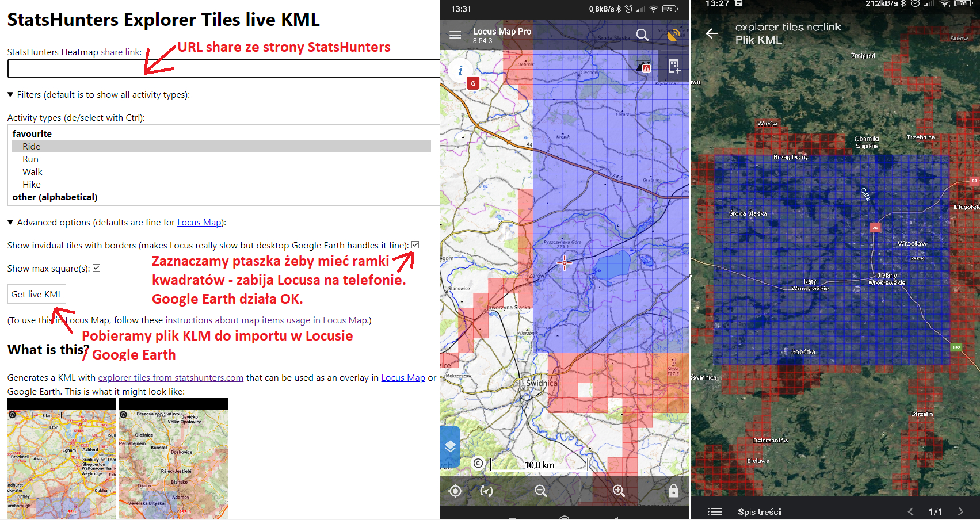980x520 pixels.
Task: Click the StatsHunters share URL input field
Action: tap(224, 68)
